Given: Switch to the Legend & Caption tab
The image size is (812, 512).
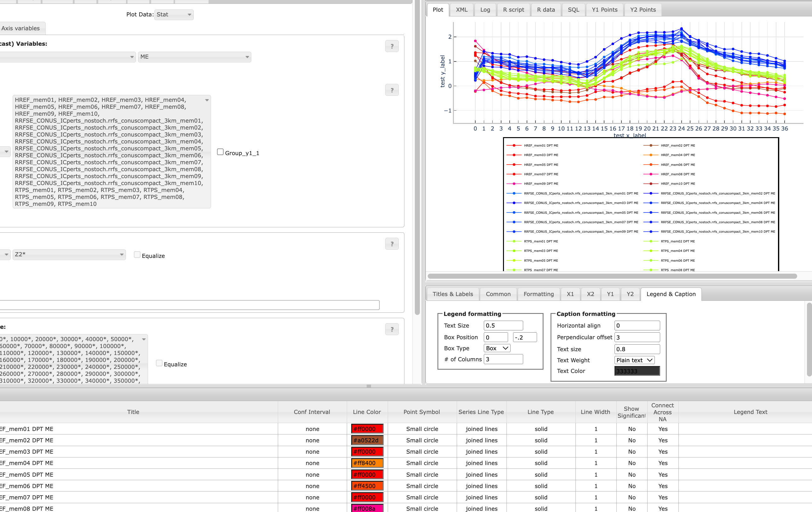Looking at the screenshot, I should 671,294.
